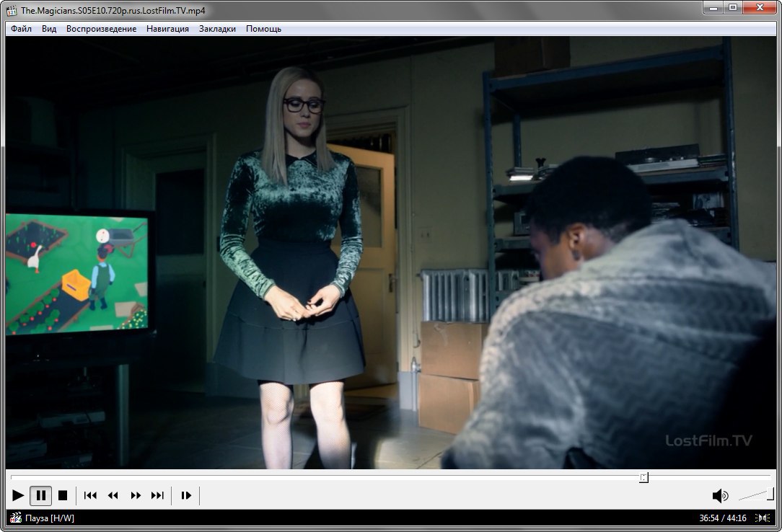Click the time display 36:54 / 44:16

tap(723, 518)
